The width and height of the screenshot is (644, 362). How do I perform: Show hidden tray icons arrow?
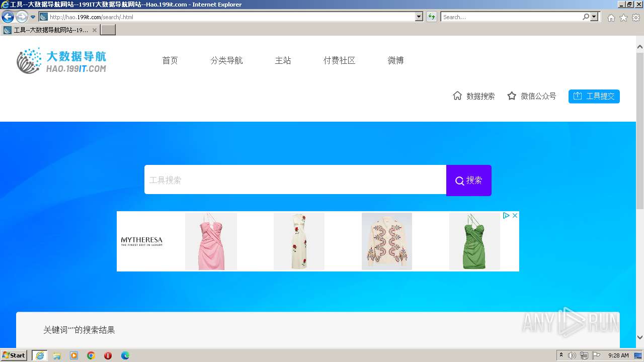click(561, 355)
